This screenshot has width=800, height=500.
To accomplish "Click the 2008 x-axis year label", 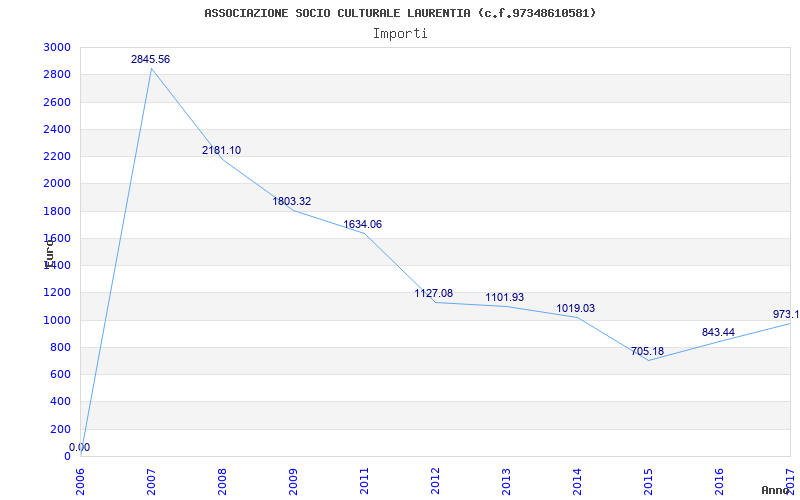I will tap(222, 482).
